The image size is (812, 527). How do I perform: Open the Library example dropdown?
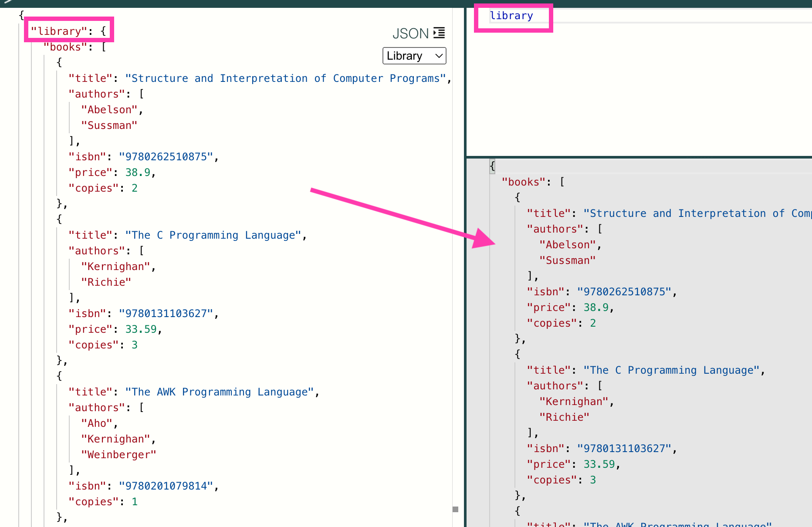coord(414,56)
